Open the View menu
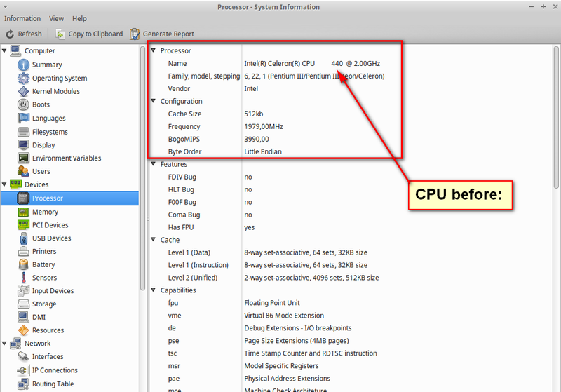 click(56, 19)
